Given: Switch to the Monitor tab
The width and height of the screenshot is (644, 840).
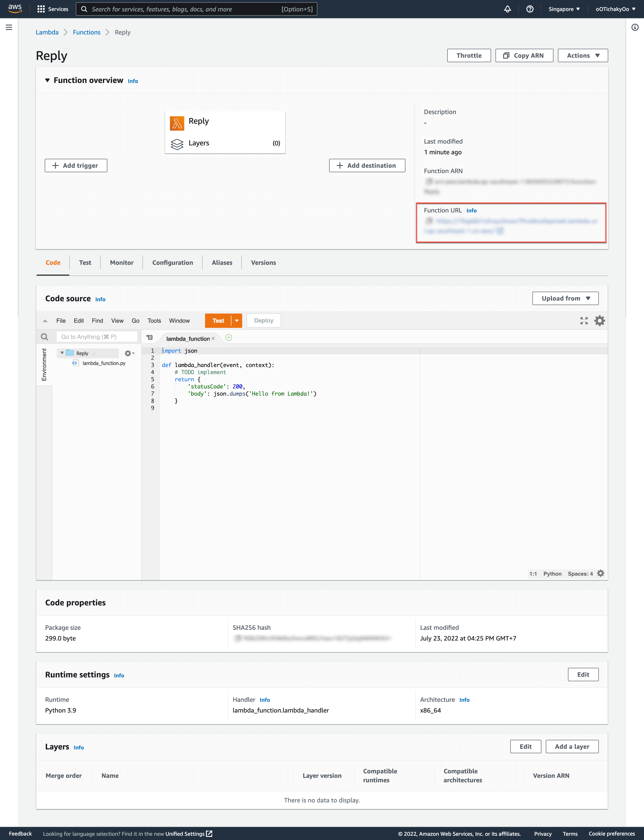Looking at the screenshot, I should [x=121, y=263].
